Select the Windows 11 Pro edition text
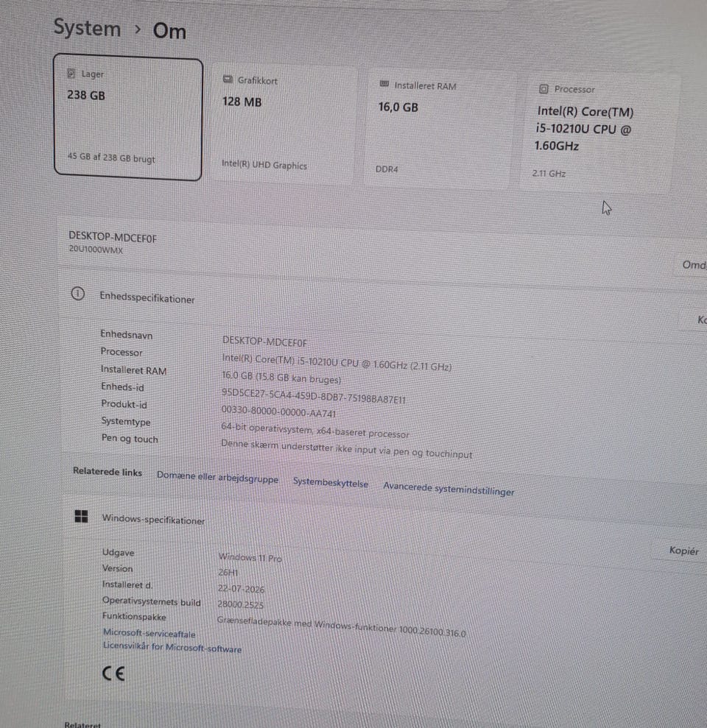 pyautogui.click(x=250, y=557)
